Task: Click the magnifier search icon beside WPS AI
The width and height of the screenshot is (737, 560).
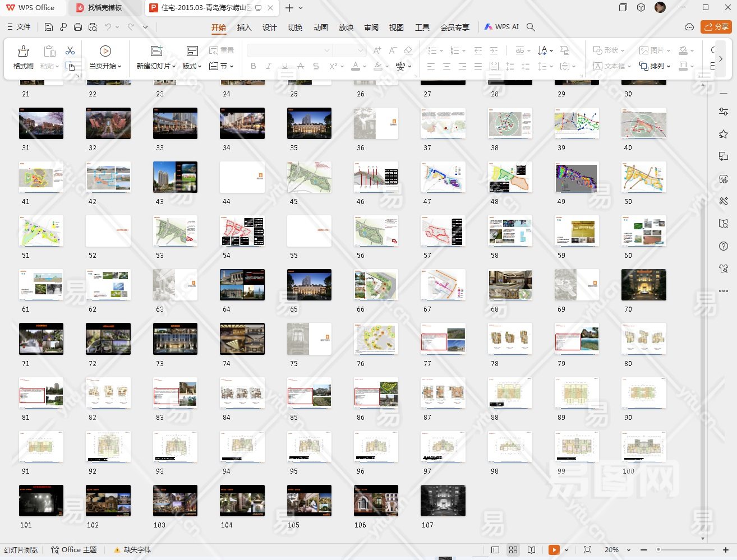Action: [531, 27]
